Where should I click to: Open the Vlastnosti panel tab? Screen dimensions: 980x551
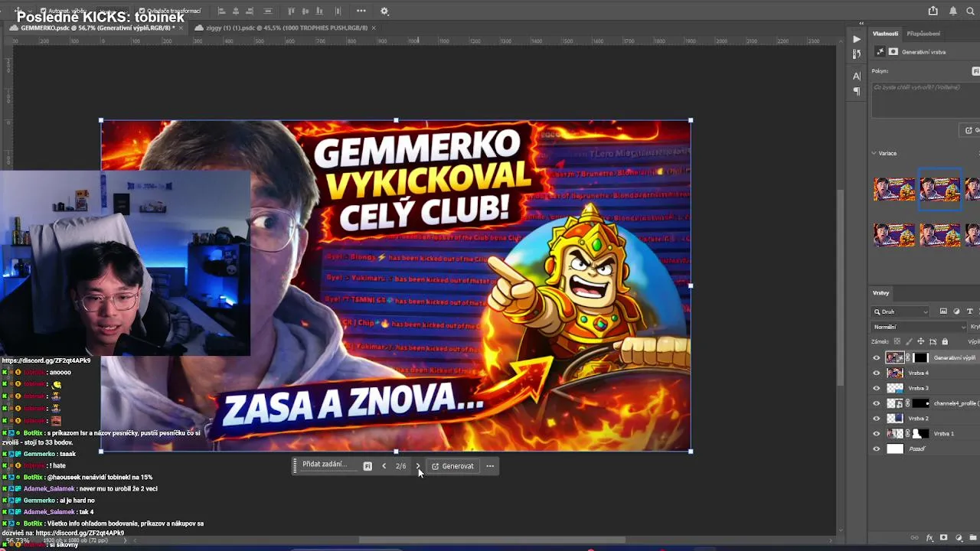(885, 34)
